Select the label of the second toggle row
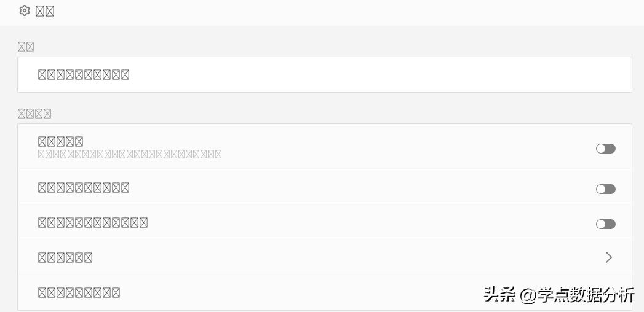The height and width of the screenshot is (312, 644). click(84, 188)
